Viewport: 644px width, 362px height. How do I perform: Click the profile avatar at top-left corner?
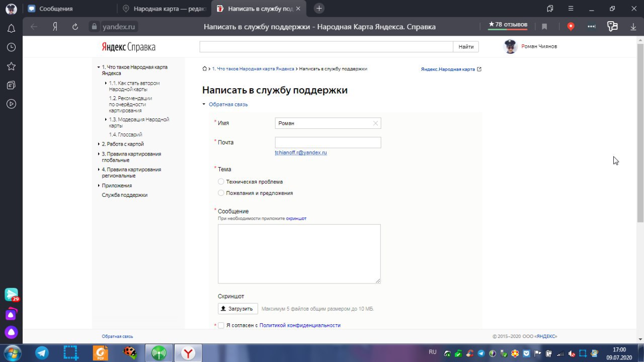coord(11,9)
